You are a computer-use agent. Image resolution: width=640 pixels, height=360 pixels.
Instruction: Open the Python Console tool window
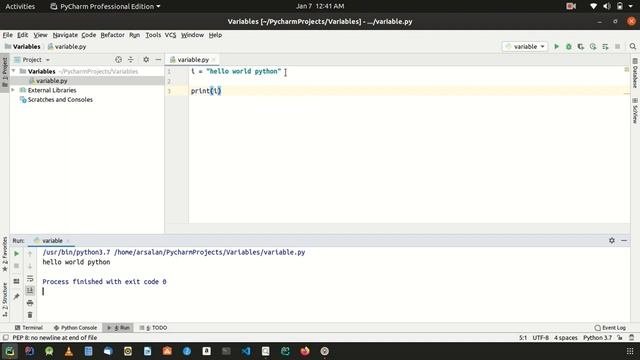[75, 327]
